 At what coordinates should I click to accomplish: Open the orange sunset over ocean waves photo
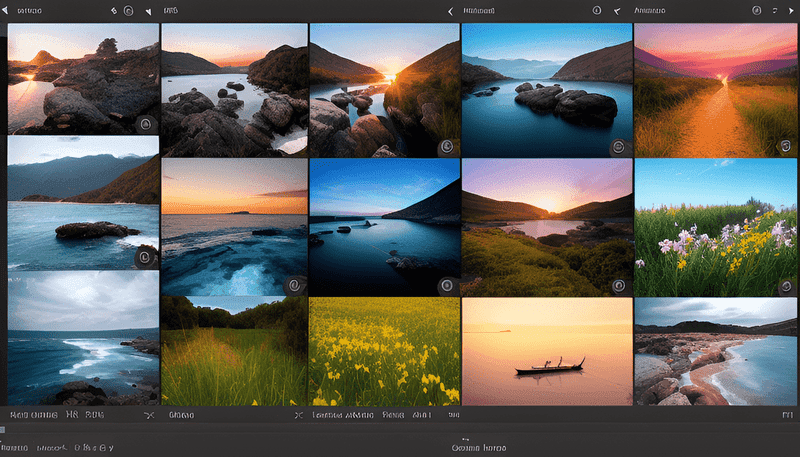(235, 227)
